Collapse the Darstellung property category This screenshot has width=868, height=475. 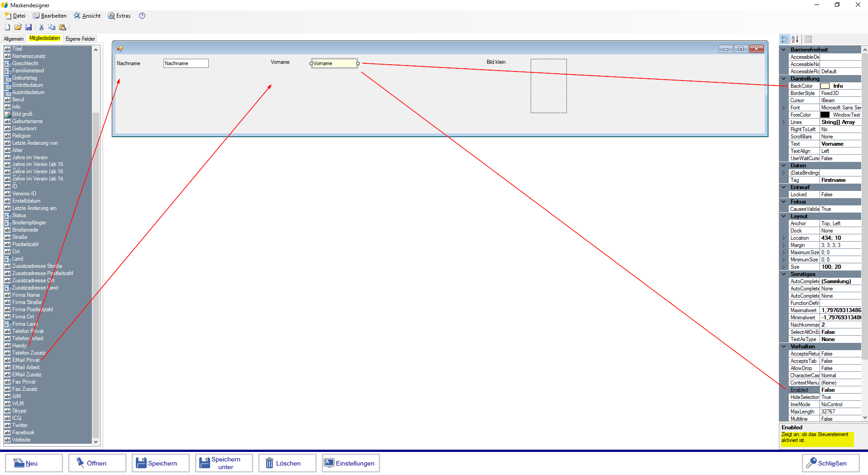click(784, 79)
